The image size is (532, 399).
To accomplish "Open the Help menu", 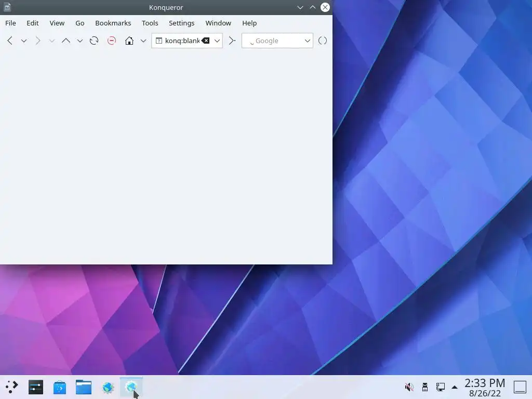I will coord(249,23).
